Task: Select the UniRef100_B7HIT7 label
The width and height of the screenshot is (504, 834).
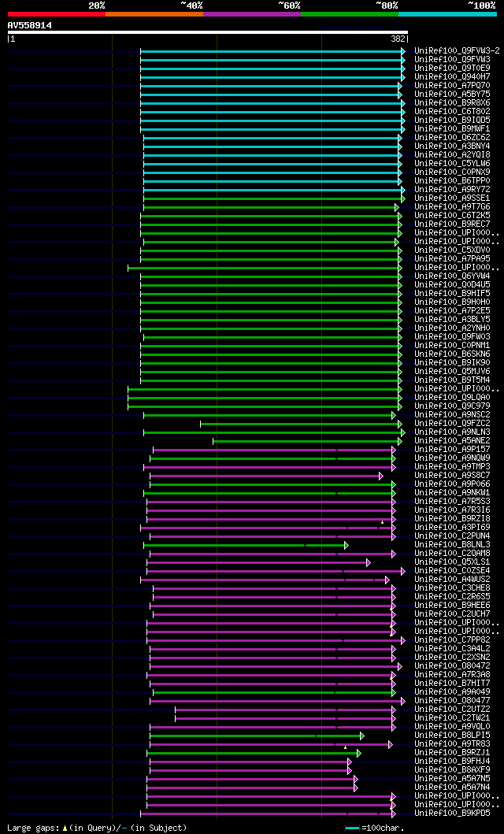Action: click(x=453, y=684)
